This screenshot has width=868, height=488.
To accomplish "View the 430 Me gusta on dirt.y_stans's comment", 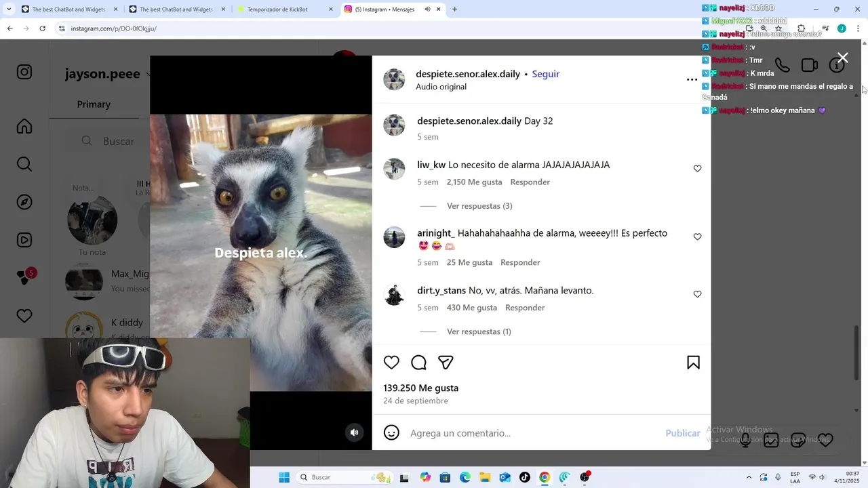I will (x=472, y=308).
